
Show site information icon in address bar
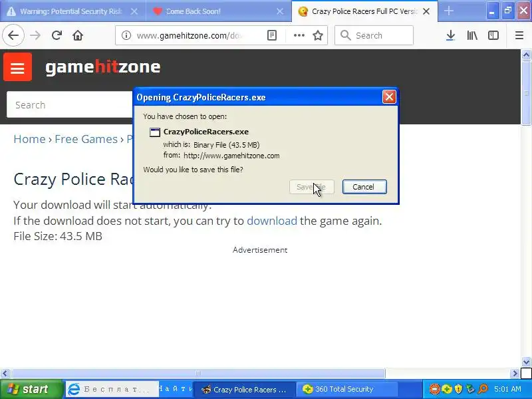126,35
